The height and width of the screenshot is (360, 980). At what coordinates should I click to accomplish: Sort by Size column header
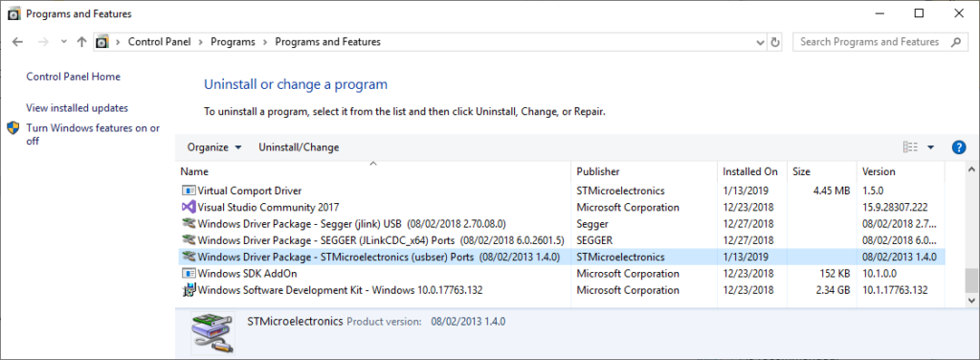[822, 171]
